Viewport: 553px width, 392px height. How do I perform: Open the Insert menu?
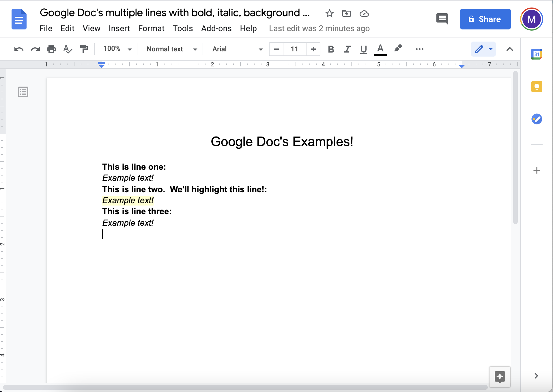[x=119, y=28]
